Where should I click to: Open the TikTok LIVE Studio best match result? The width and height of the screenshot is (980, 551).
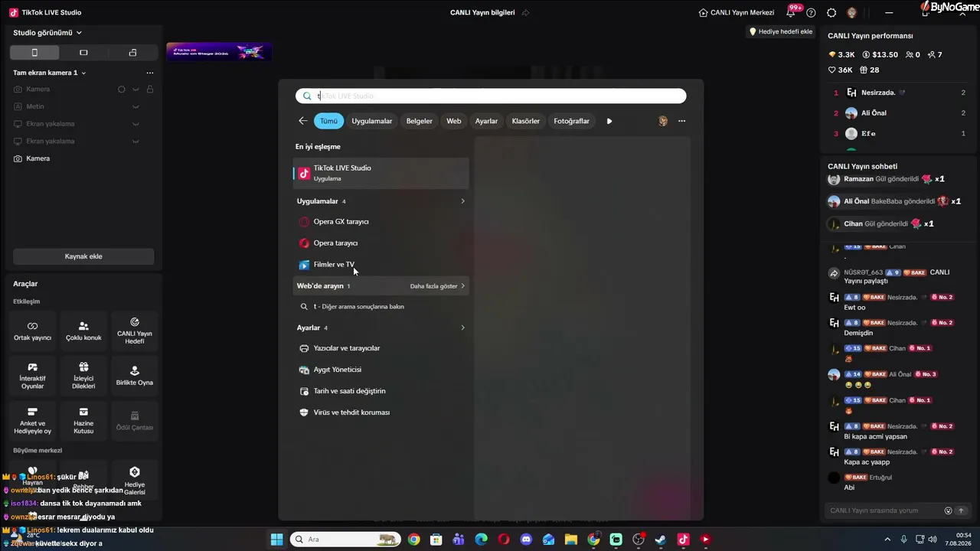pyautogui.click(x=381, y=173)
